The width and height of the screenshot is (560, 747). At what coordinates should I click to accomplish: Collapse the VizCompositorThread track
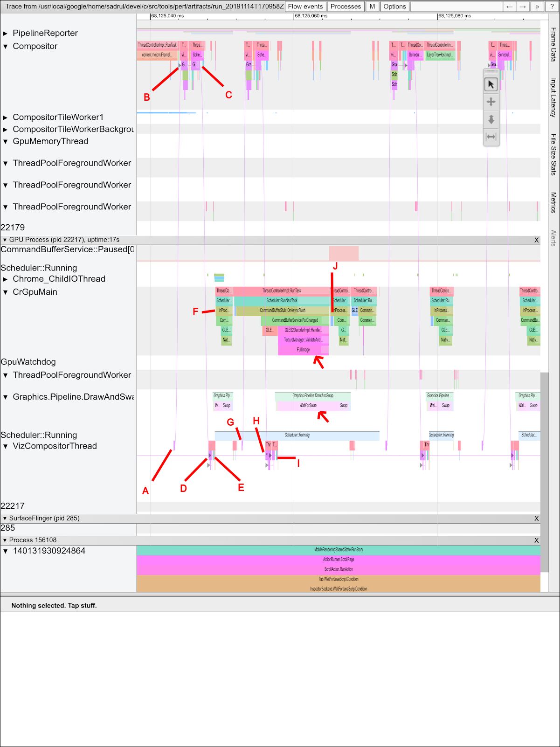[x=6, y=446]
